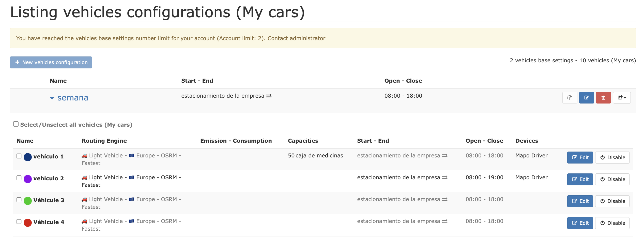Click the Europe flag icon in vehículo 1 row
This screenshot has height=237, width=644.
point(131,156)
